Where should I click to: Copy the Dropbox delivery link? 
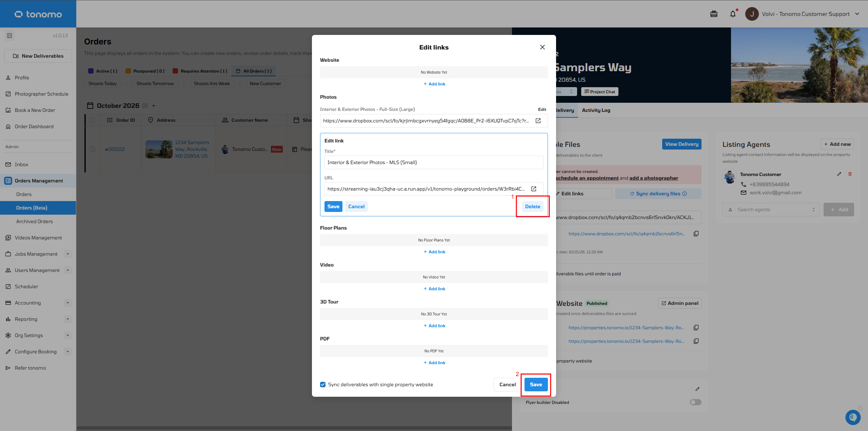pyautogui.click(x=696, y=234)
